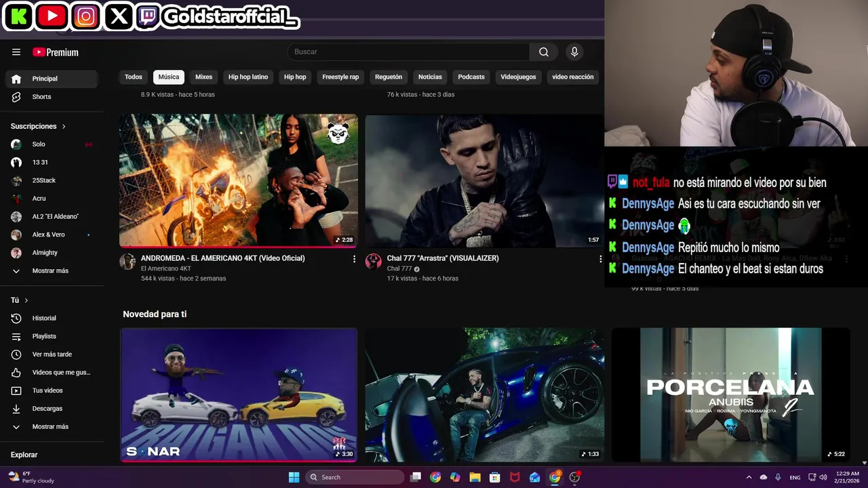Image resolution: width=868 pixels, height=488 pixels.
Task: Play the Porcelana 2 Anubiis thumbnail
Action: pyautogui.click(x=730, y=395)
